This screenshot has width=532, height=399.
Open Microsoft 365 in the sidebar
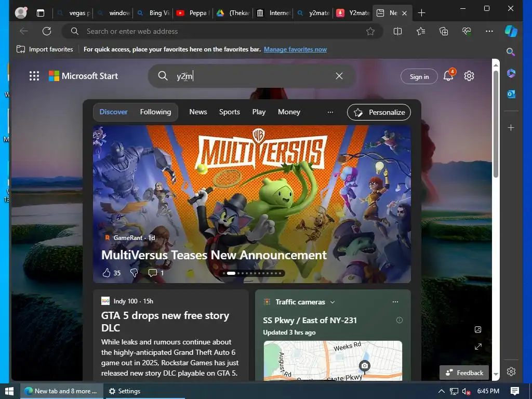[x=511, y=73]
